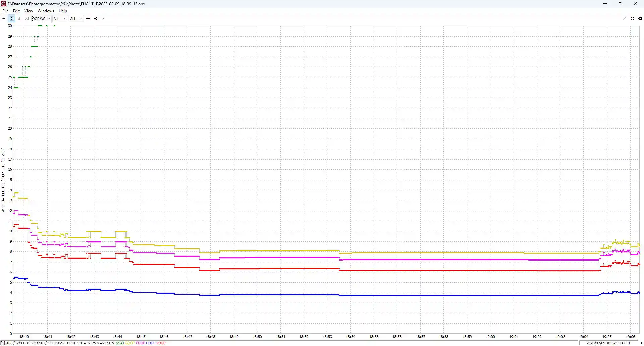Click the reload data icon

[632, 19]
